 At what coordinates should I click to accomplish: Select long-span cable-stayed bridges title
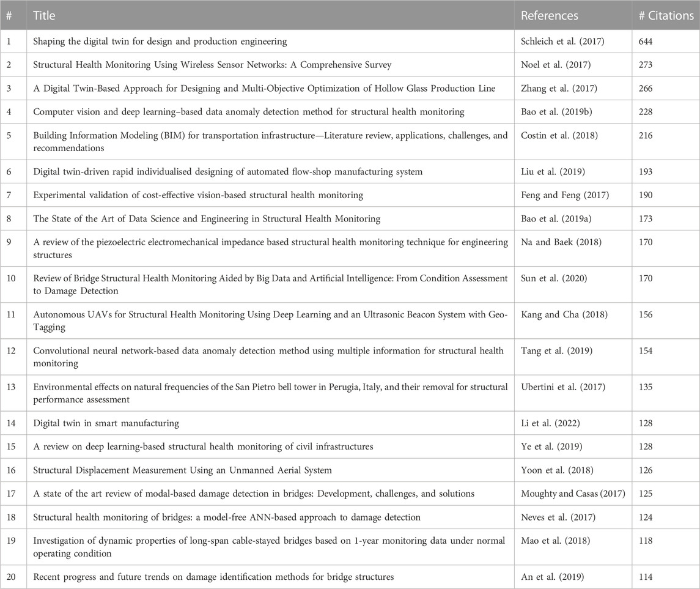(269, 547)
